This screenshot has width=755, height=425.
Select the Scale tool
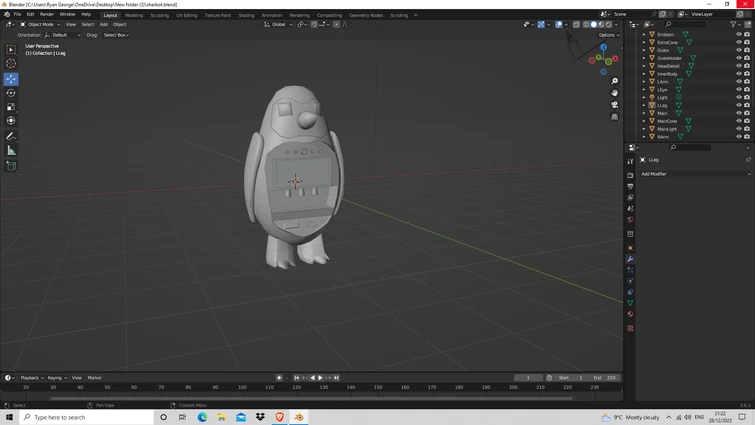11,107
